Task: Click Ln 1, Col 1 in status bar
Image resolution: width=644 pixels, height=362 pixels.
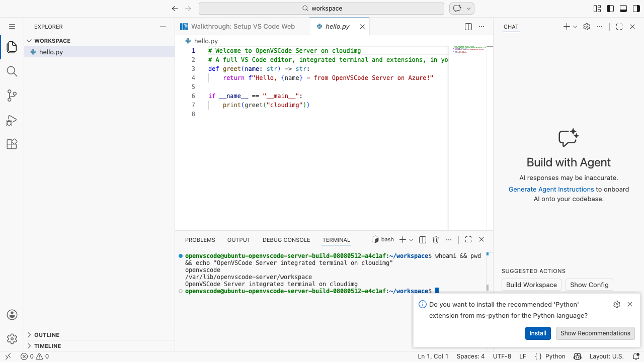Action: tap(433, 356)
